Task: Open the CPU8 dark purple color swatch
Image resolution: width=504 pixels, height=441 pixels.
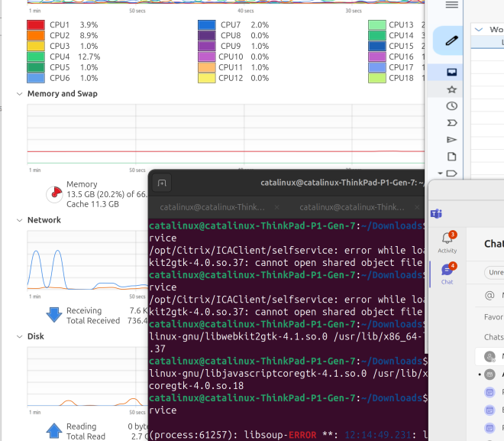Action: pyautogui.click(x=207, y=35)
